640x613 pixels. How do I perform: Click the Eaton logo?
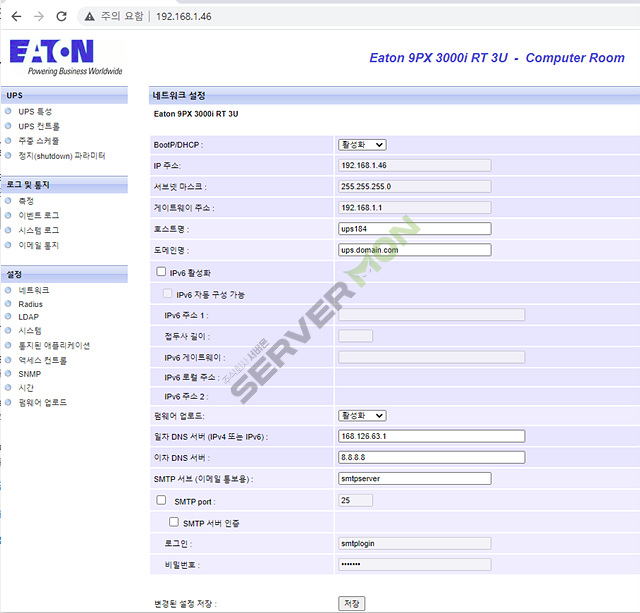point(65,57)
